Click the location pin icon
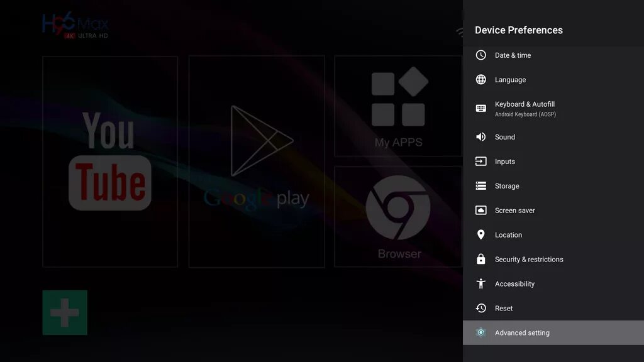Screen dimensions: 644x362 click(480, 234)
